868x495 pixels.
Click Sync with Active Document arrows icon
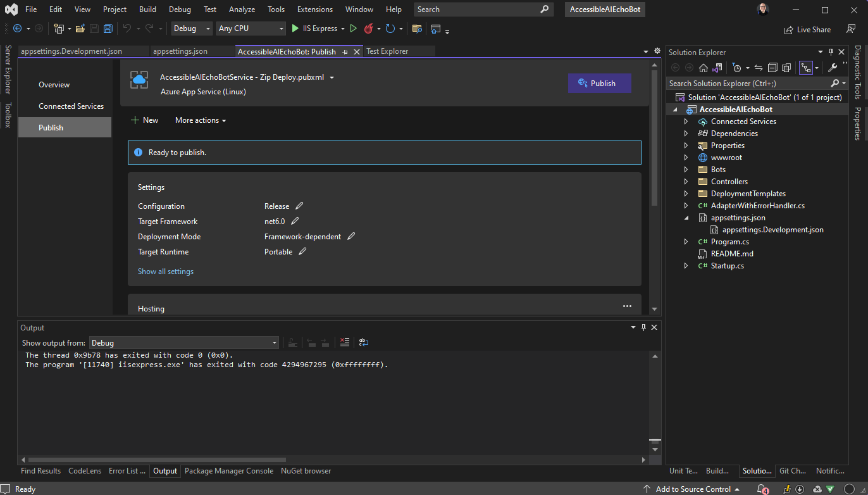tap(759, 68)
